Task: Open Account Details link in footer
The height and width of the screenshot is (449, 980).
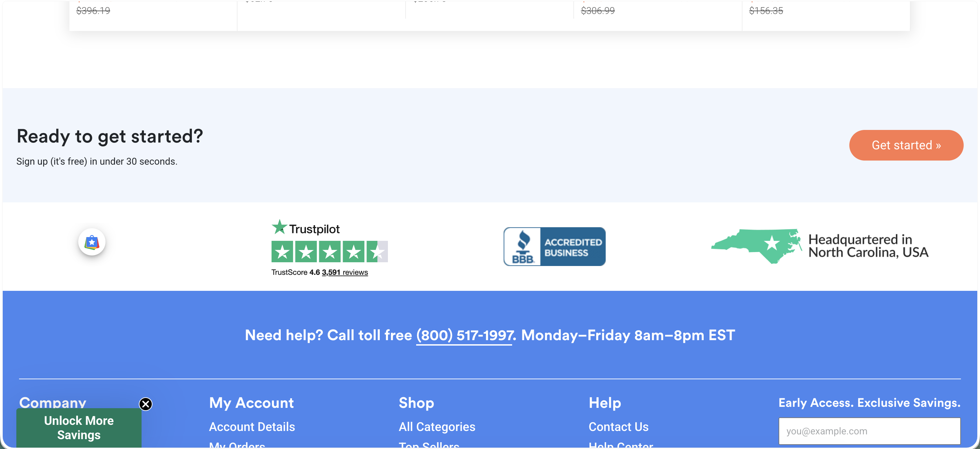Action: click(252, 427)
